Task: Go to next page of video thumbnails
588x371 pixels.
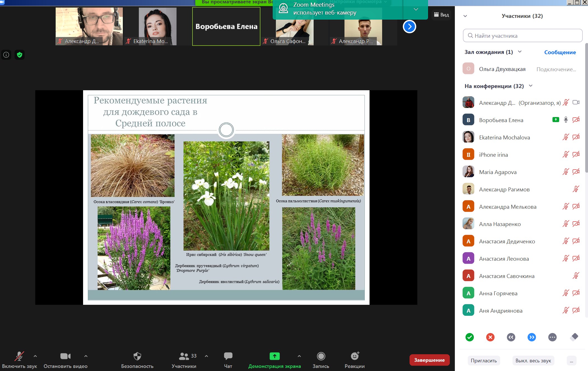Action: (409, 27)
